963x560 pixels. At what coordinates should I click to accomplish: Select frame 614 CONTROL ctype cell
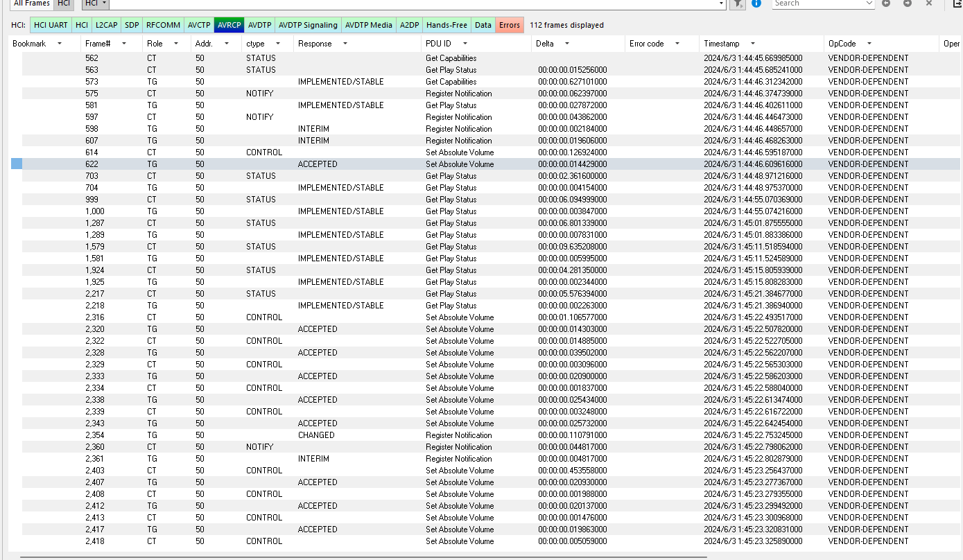(264, 152)
